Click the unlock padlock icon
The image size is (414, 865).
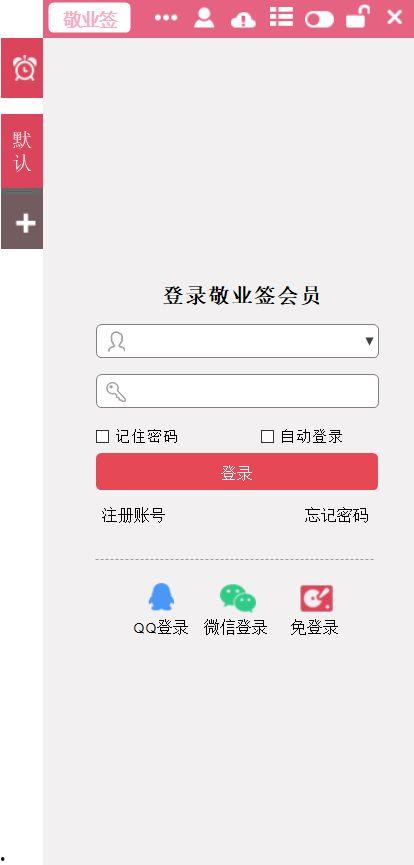coord(357,16)
